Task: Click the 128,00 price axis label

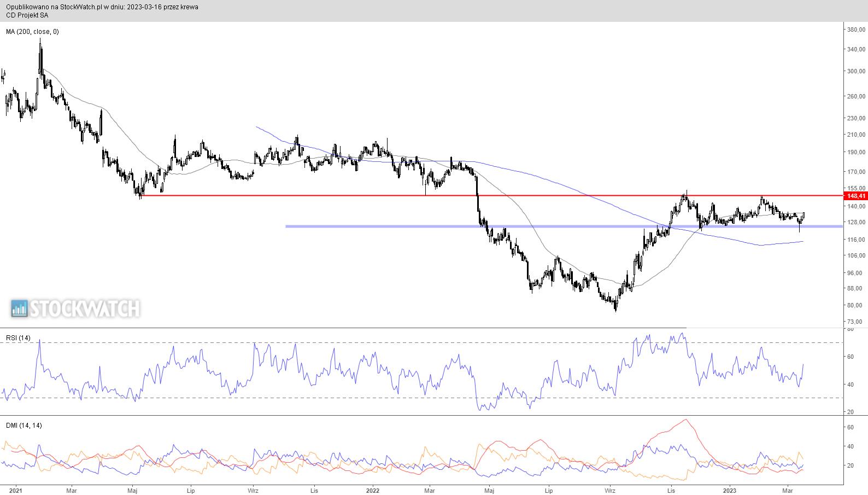Action: click(x=856, y=222)
